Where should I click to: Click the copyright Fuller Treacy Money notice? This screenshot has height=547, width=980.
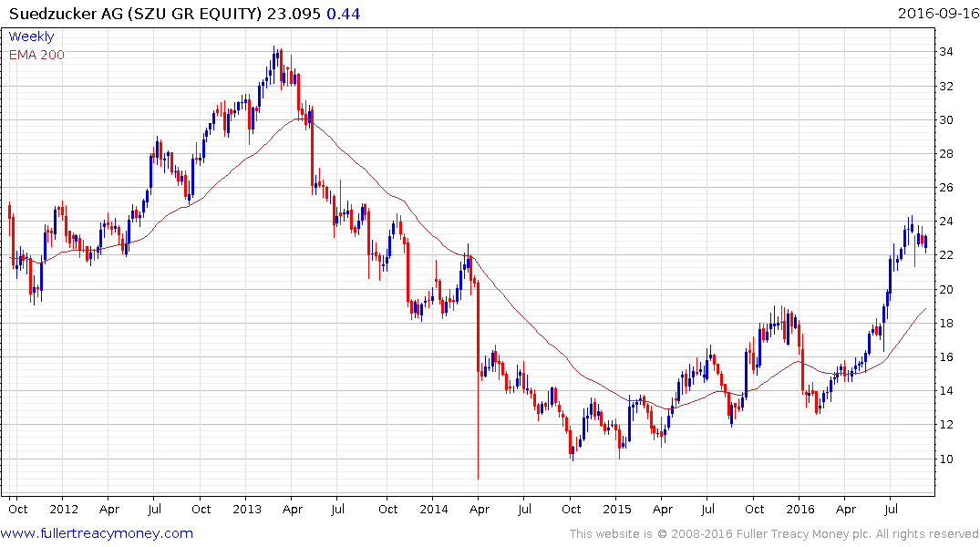pyautogui.click(x=774, y=534)
